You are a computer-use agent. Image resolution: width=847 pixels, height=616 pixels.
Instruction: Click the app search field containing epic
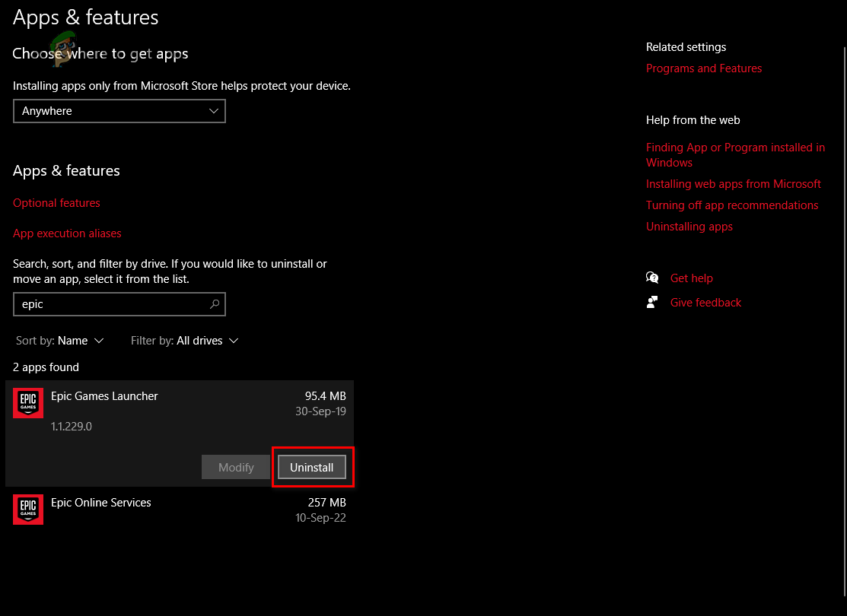[119, 304]
